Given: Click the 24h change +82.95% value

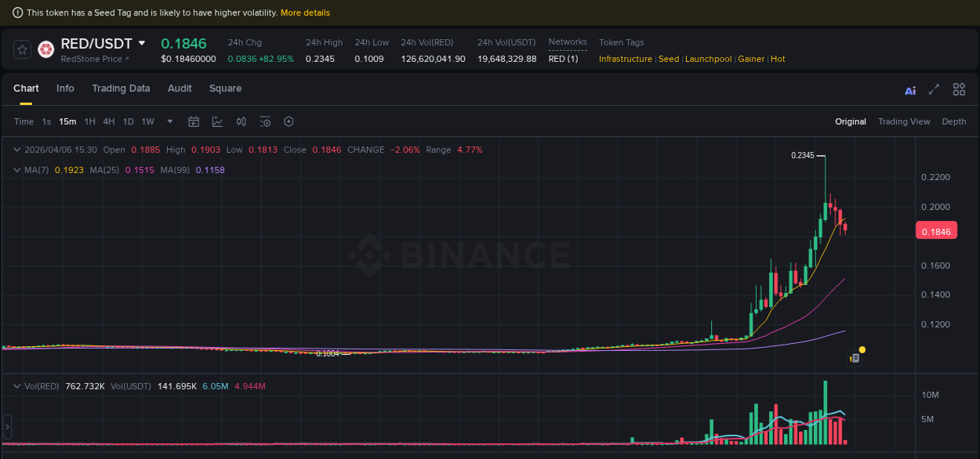Looking at the screenshot, I should pyautogui.click(x=278, y=59).
